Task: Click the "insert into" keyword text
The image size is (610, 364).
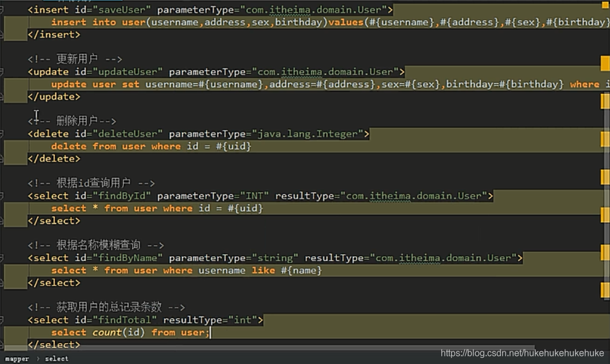Action: click(x=84, y=22)
